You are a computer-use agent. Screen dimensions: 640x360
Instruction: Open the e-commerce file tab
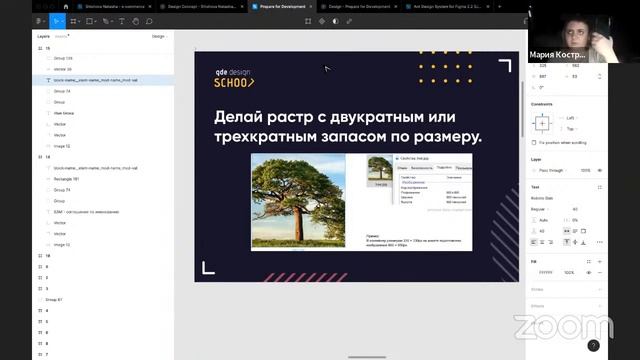coord(114,7)
